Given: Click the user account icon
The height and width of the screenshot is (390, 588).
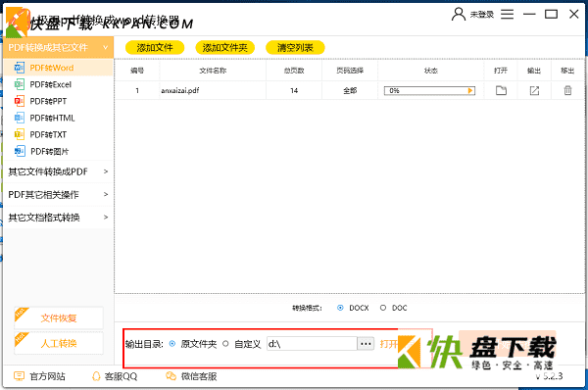Looking at the screenshot, I should point(459,15).
